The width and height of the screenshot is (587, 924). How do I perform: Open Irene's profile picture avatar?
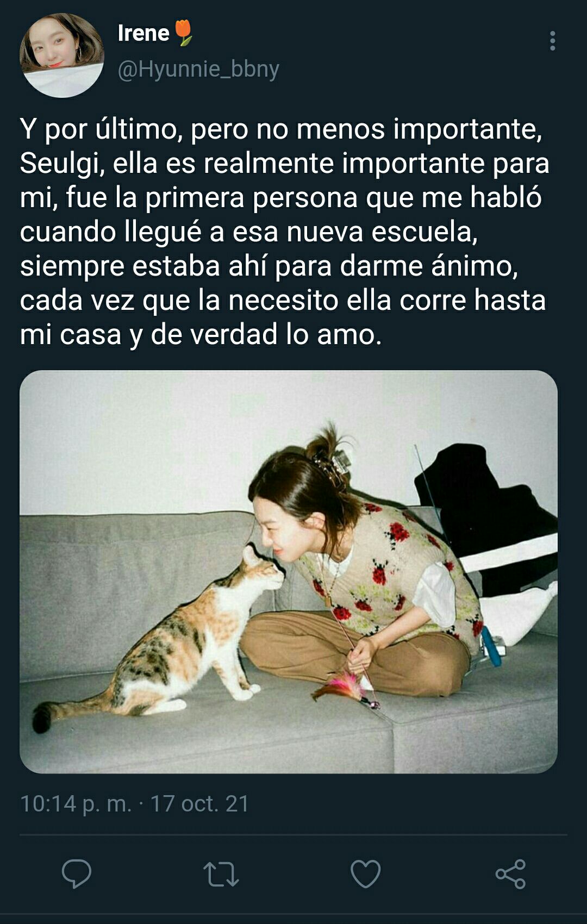[x=62, y=55]
